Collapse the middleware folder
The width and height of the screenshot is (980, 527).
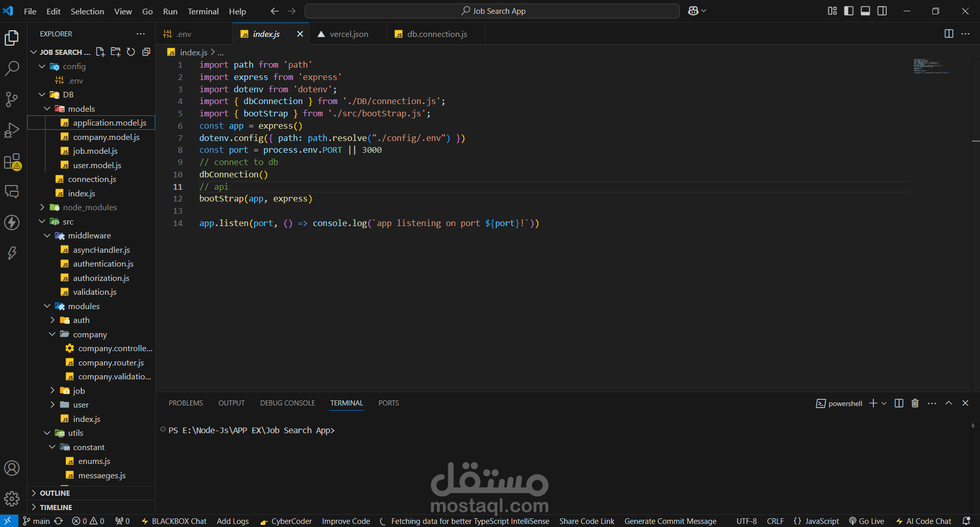point(47,235)
